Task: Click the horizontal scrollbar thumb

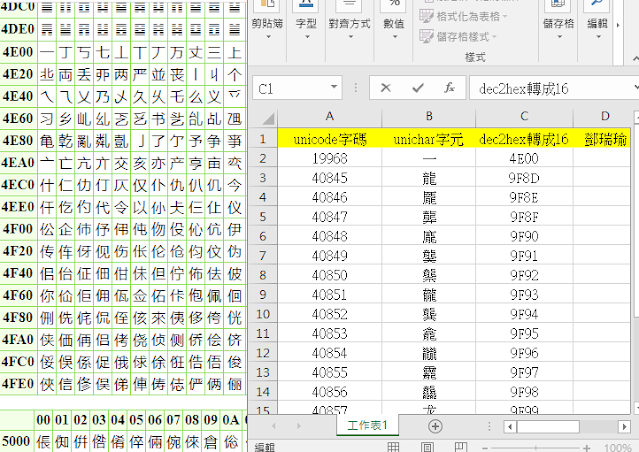Action: [x=548, y=427]
